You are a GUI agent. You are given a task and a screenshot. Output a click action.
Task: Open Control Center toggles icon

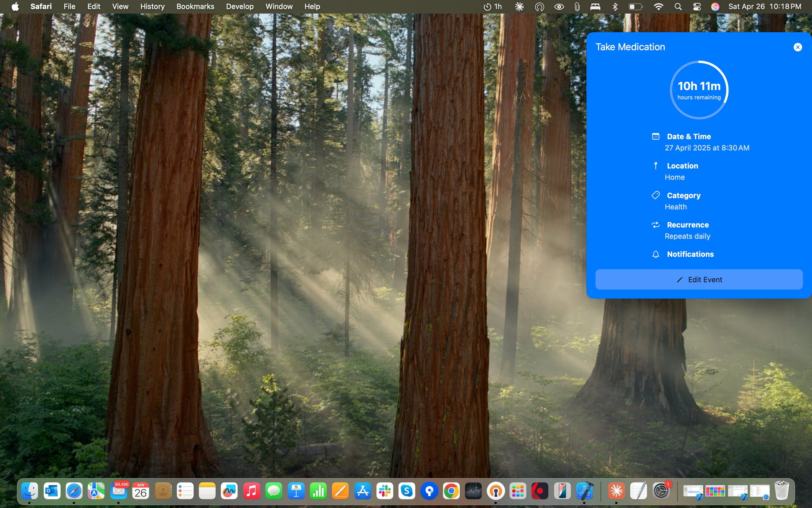pos(697,7)
